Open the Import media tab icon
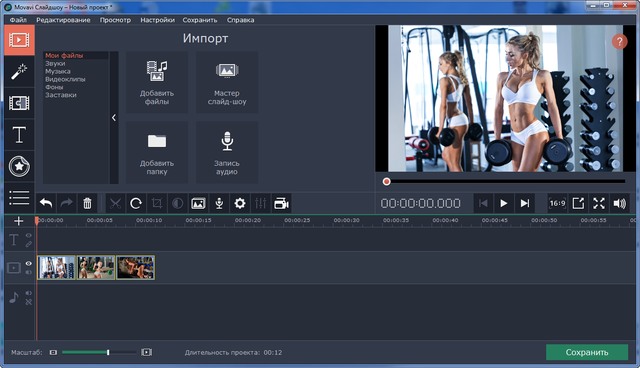640x368 pixels. (x=19, y=40)
